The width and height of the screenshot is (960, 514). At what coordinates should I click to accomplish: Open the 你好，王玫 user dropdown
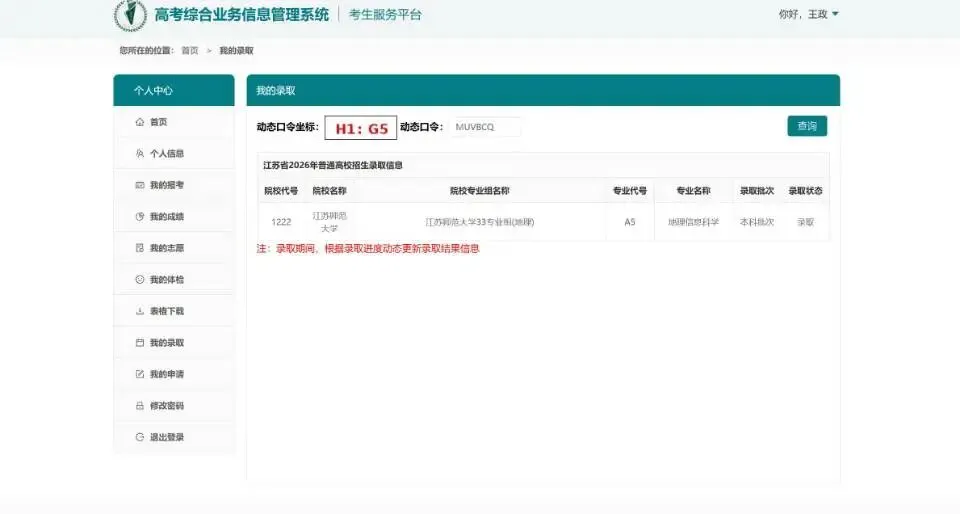pos(808,14)
